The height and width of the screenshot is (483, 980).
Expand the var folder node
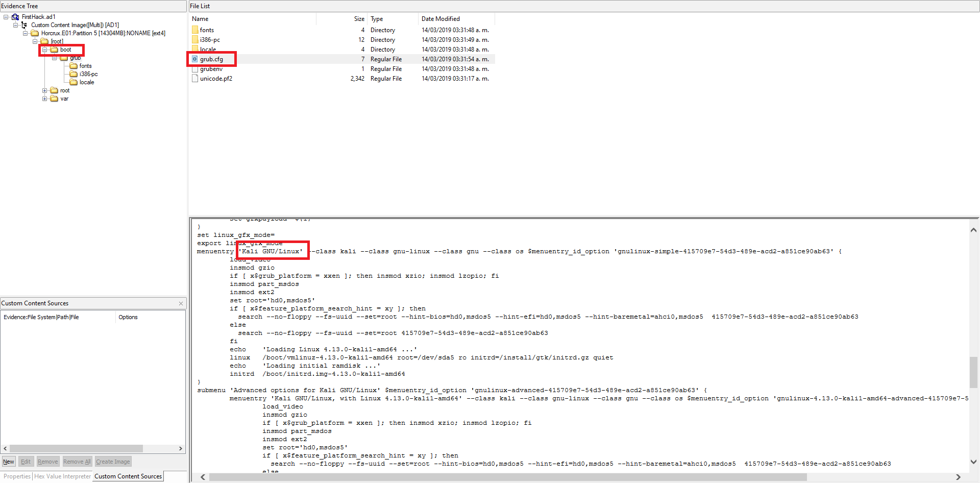click(x=45, y=99)
